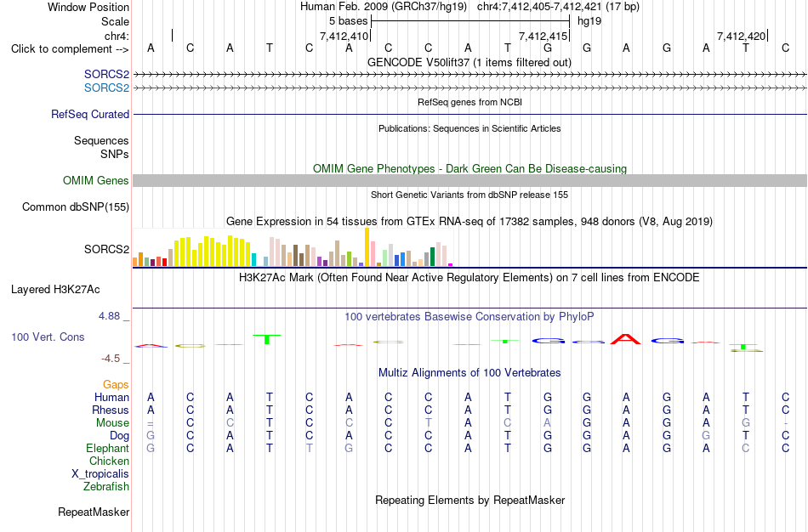Click the 'chr4:' ruler label
Screen dimensions: 808x532
(x=117, y=36)
